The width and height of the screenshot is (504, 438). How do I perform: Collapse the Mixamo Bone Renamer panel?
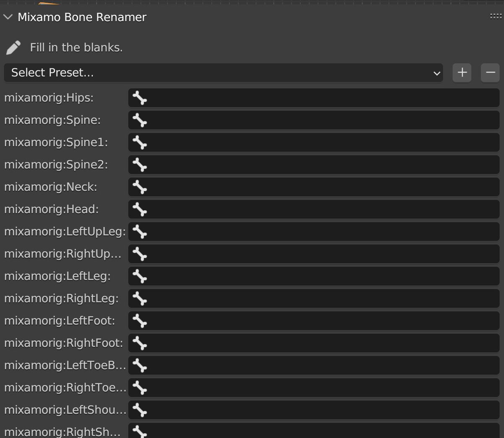pyautogui.click(x=8, y=17)
